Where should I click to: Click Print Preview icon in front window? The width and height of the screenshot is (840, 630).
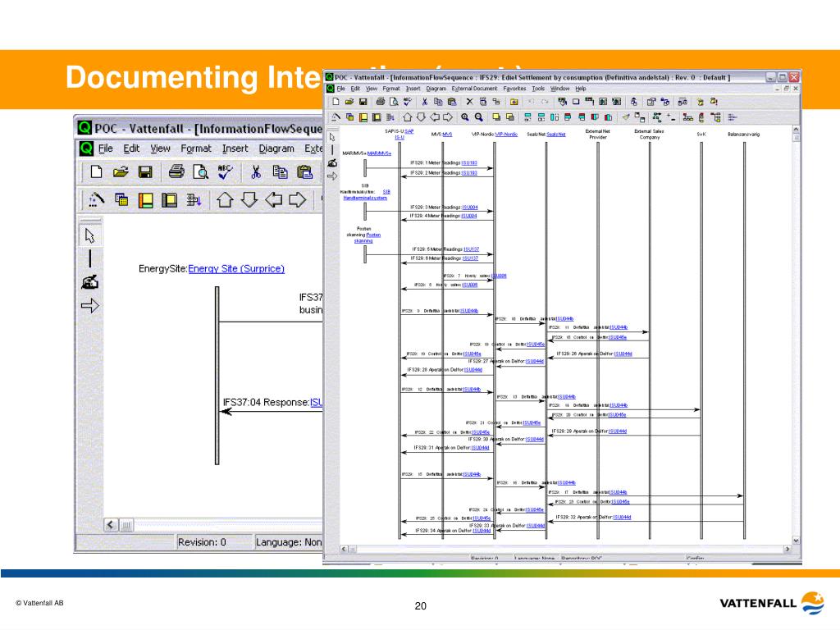click(x=394, y=101)
